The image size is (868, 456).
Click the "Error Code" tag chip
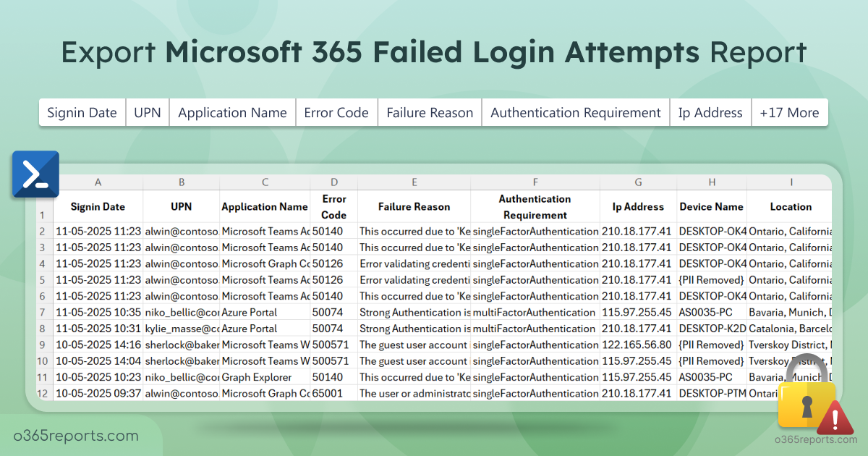(x=336, y=113)
